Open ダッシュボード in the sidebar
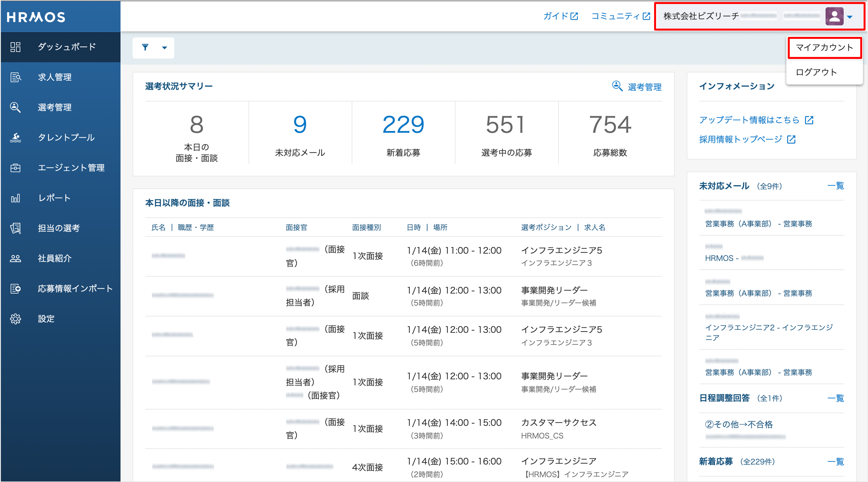The height and width of the screenshot is (482, 868). pos(61,47)
